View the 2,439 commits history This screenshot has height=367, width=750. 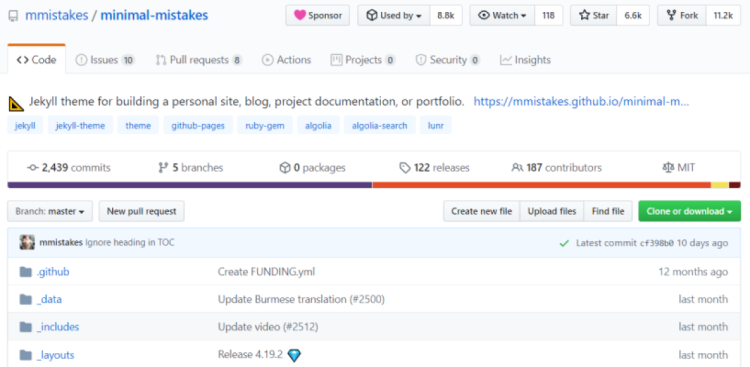69,168
